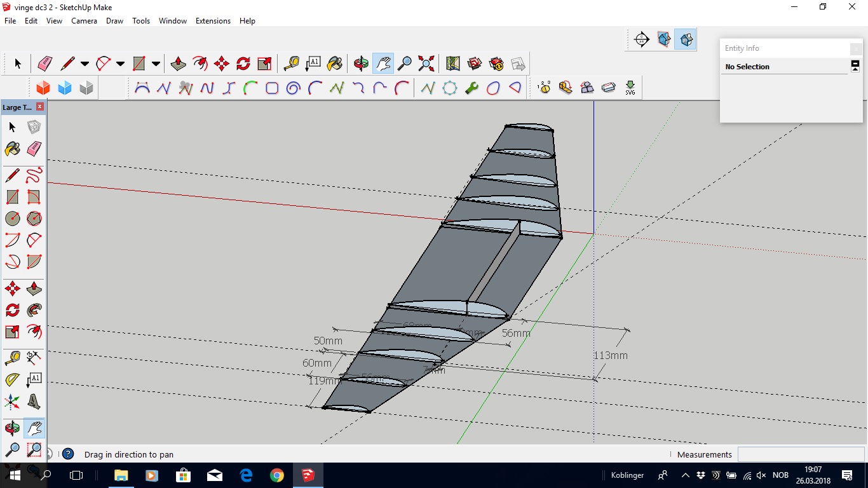Image resolution: width=868 pixels, height=488 pixels.
Task: Select the Paint Bucket tool in top toolbar
Action: [x=334, y=64]
